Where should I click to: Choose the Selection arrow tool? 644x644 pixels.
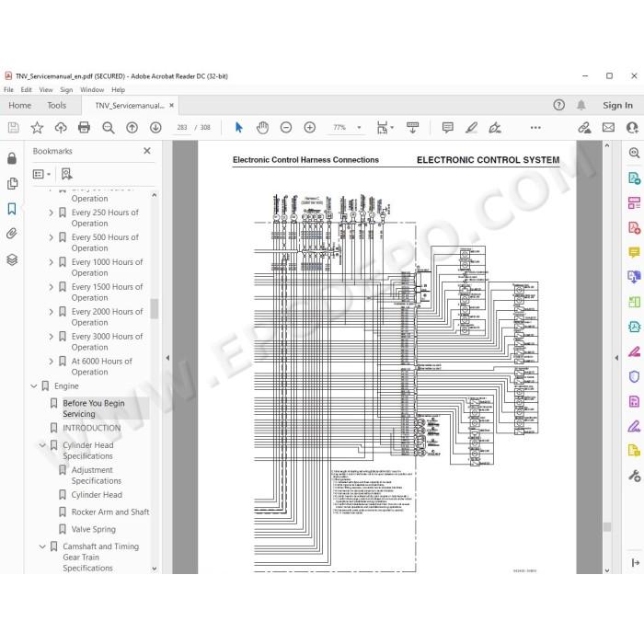coord(238,128)
